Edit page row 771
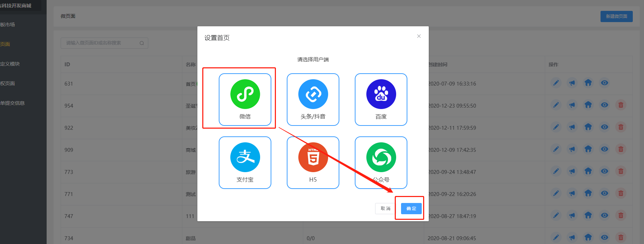Screen dimensions: 644x244 click(x=556, y=194)
